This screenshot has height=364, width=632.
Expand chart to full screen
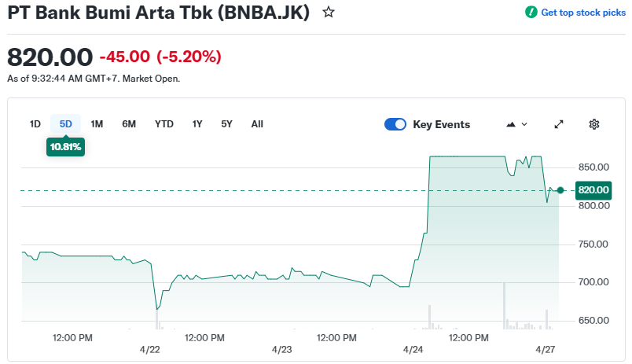tap(559, 124)
